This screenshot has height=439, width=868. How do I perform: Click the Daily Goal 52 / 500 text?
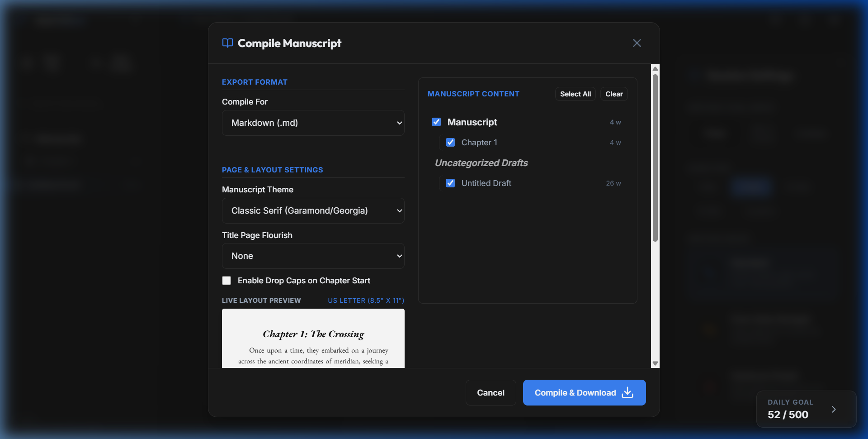(788, 415)
